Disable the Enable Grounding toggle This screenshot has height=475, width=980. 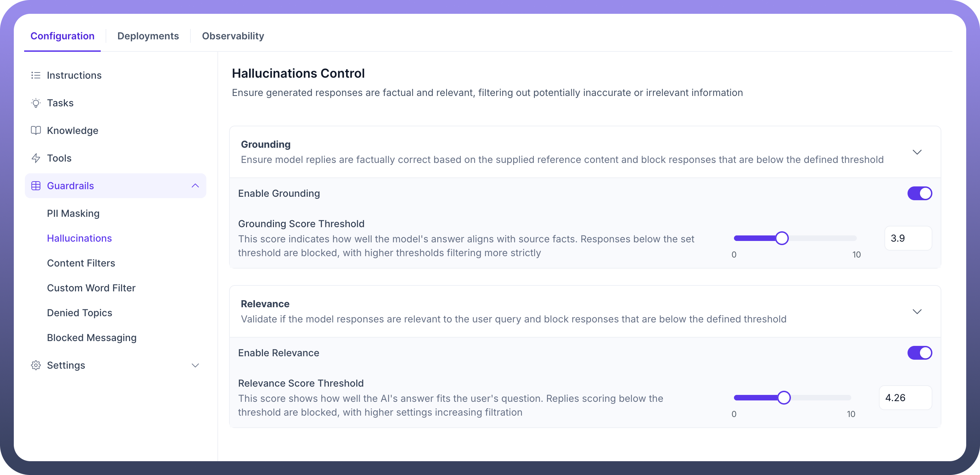coord(920,193)
